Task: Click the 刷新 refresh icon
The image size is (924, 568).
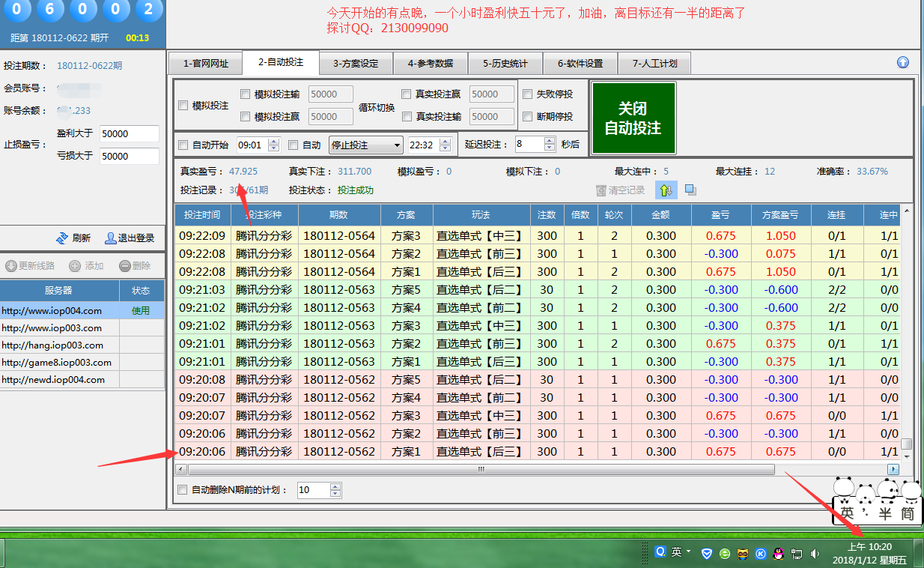Action: point(63,238)
